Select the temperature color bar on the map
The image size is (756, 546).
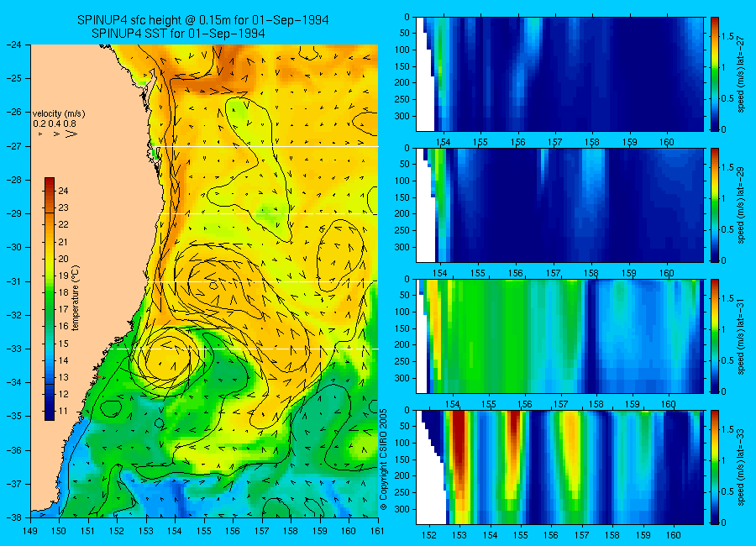[50, 299]
